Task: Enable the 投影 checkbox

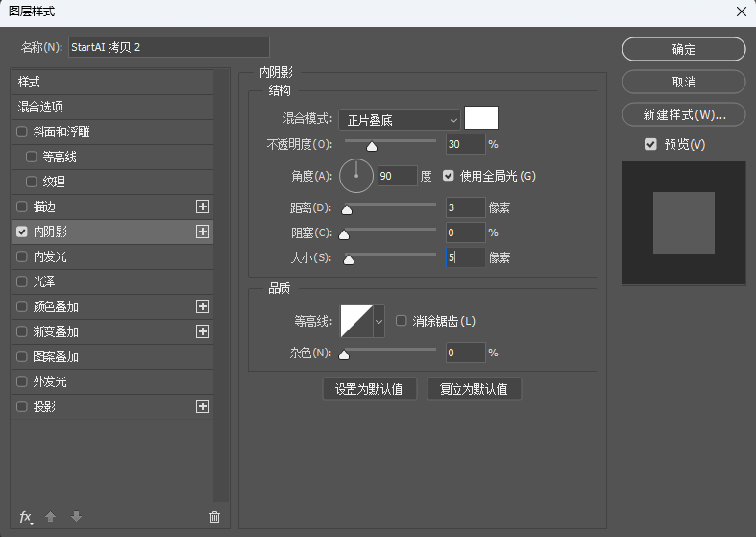Action: pyautogui.click(x=22, y=406)
